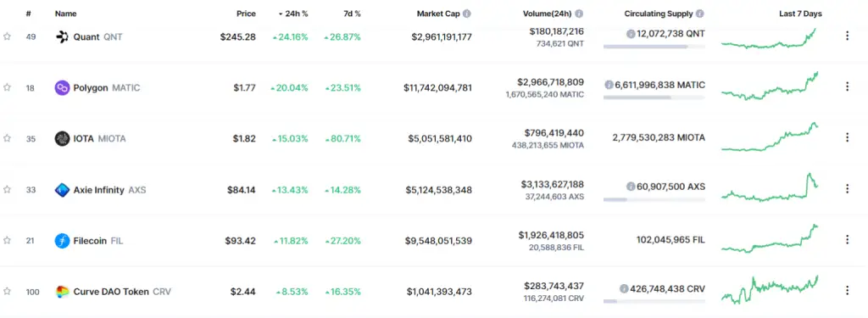Click the Polygon MATIC logo icon
The height and width of the screenshot is (318, 868).
click(x=62, y=87)
